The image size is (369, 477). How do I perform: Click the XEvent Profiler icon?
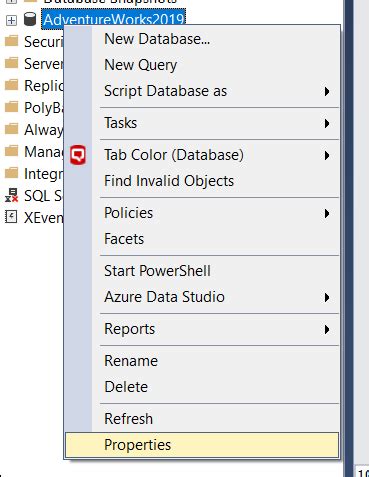(11, 217)
